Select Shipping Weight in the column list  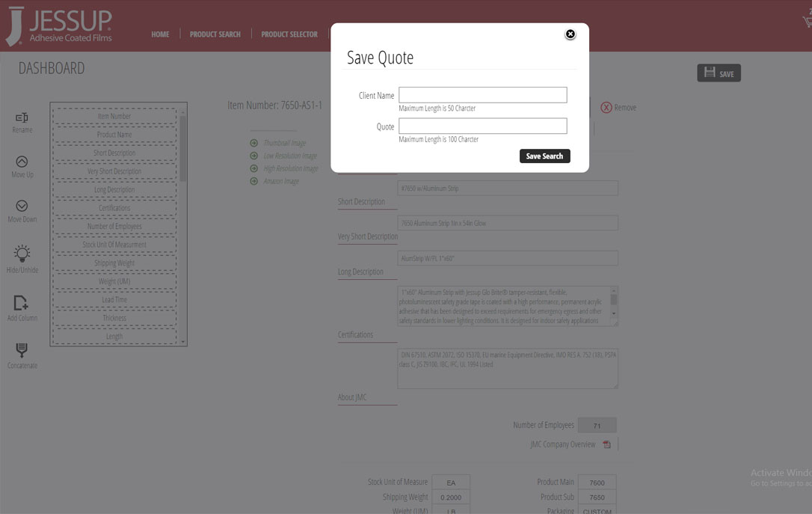tap(114, 263)
